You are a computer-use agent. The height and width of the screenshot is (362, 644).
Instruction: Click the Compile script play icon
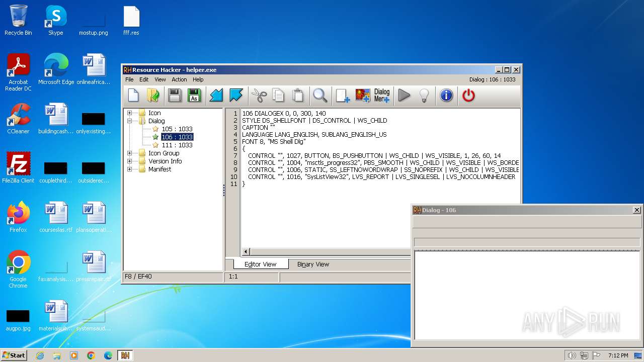tap(404, 95)
